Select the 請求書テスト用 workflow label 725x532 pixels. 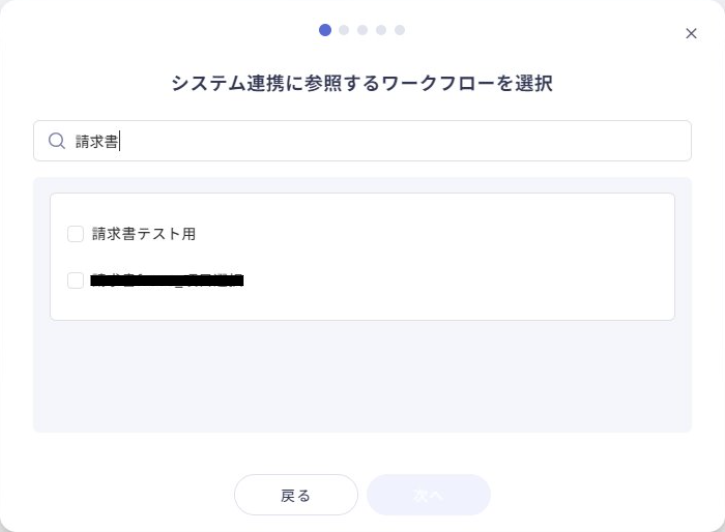144,234
